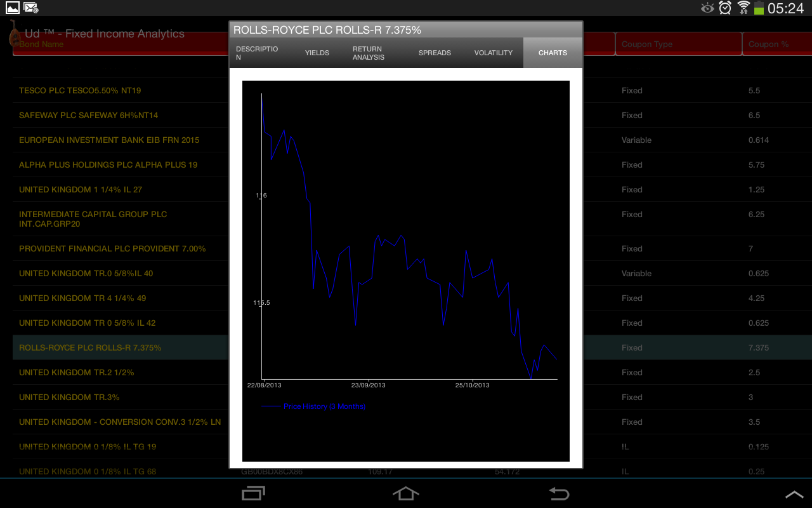Click IL coupon type for TG 19 row

(625, 447)
